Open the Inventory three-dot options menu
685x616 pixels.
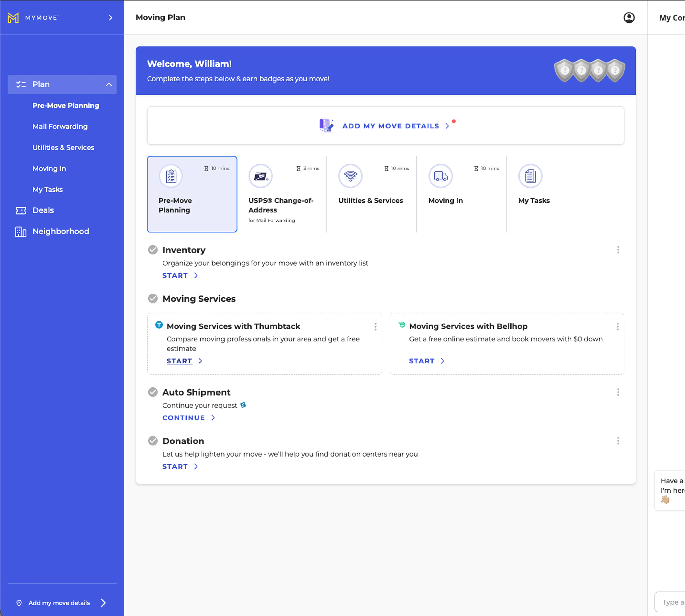(x=618, y=250)
